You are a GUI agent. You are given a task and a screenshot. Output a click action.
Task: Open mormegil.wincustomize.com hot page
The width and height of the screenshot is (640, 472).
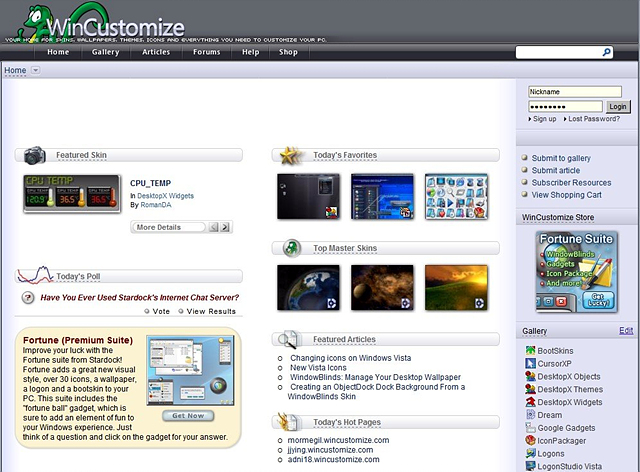pyautogui.click(x=338, y=440)
